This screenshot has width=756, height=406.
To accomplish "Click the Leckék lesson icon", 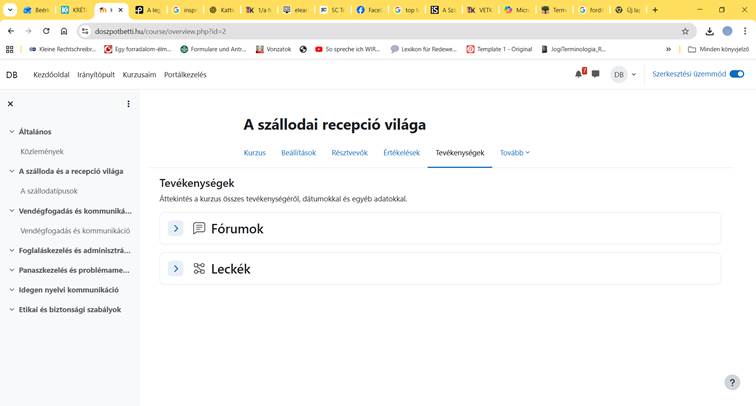I will pos(199,269).
